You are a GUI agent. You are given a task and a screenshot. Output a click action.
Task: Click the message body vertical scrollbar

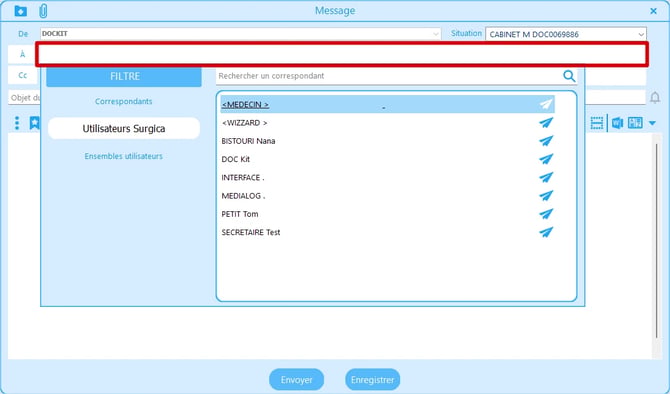coord(657,241)
